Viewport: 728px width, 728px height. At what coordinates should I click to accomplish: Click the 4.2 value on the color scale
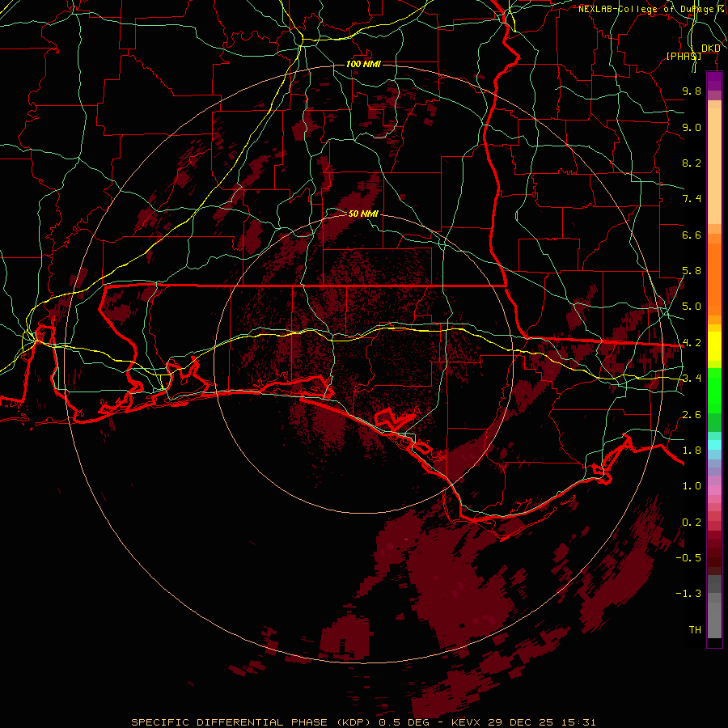coord(692,343)
